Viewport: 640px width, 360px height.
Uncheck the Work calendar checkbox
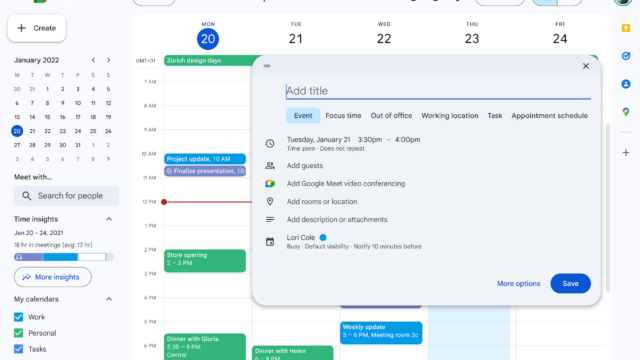coord(18,317)
